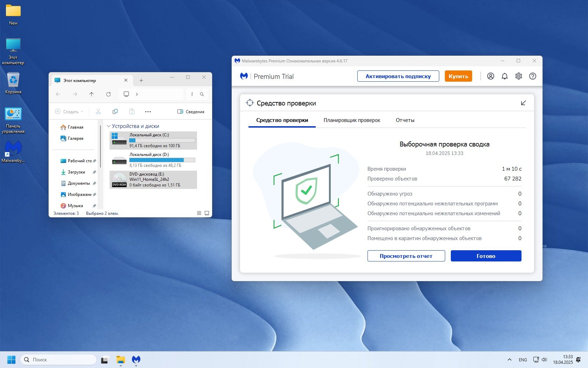Show hidden system tray icons
The height and width of the screenshot is (368, 588).
(x=510, y=360)
